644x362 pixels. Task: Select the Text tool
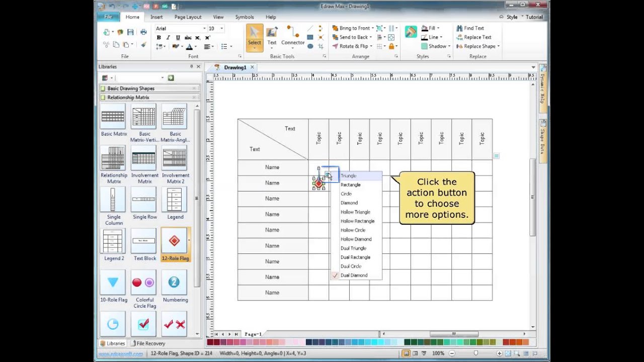tap(272, 37)
